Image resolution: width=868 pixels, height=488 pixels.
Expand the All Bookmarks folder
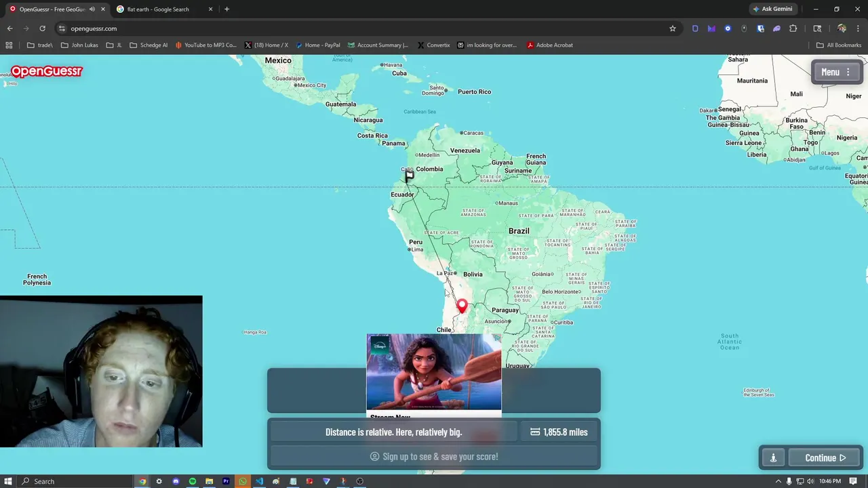point(839,45)
